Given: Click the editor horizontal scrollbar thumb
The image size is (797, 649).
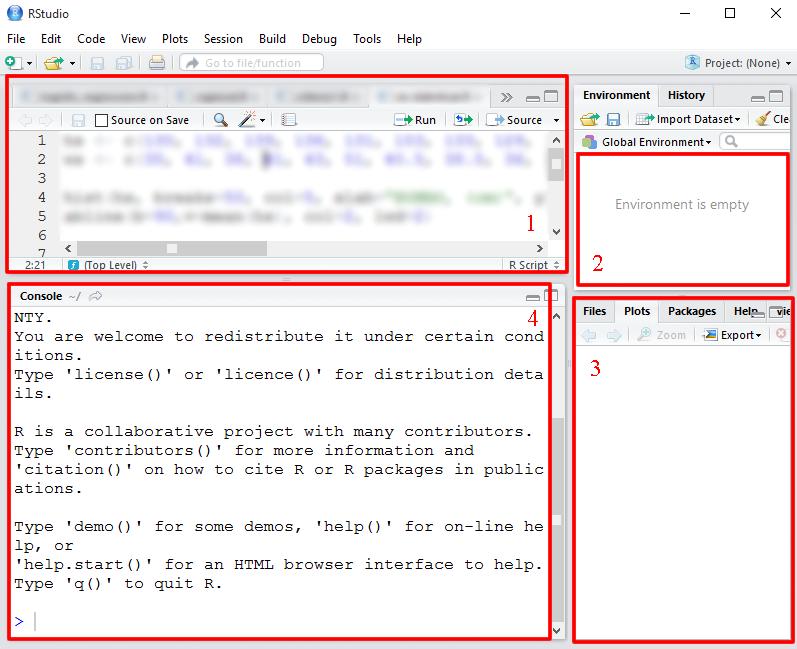Looking at the screenshot, I should click(x=172, y=249).
